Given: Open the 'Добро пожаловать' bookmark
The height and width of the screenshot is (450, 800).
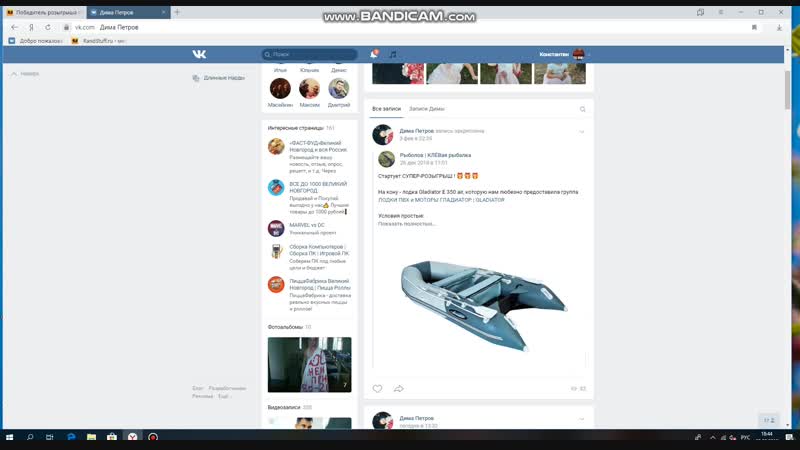Looking at the screenshot, I should click(35, 41).
